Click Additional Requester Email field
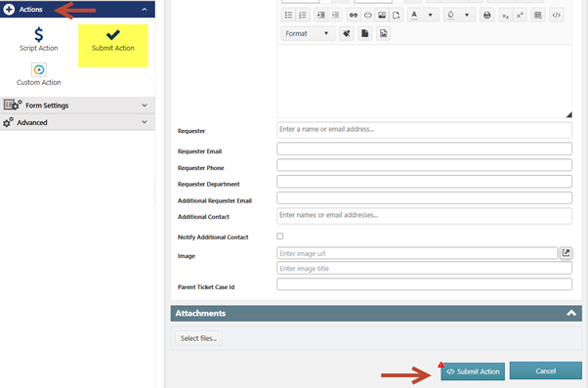This screenshot has width=588, height=388. [424, 198]
